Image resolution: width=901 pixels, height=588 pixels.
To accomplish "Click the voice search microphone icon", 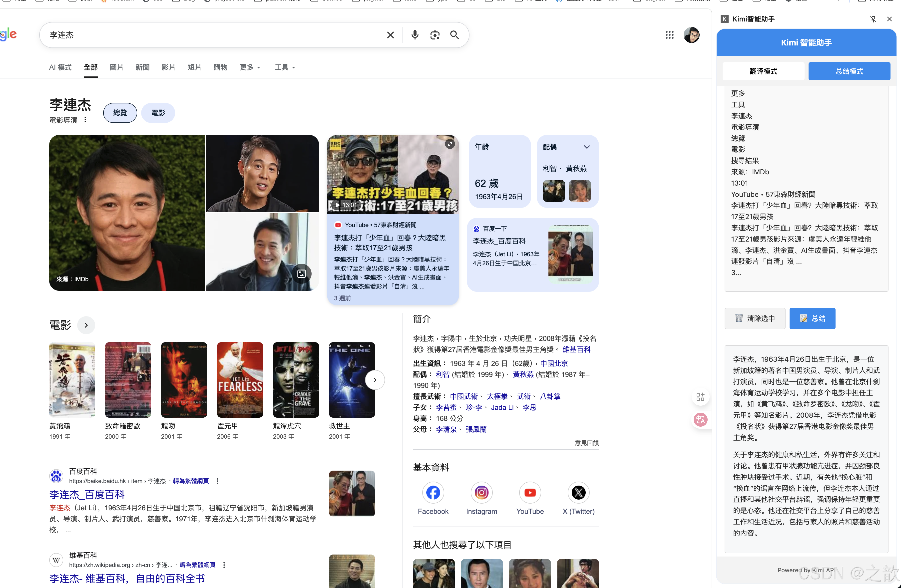I will click(415, 35).
